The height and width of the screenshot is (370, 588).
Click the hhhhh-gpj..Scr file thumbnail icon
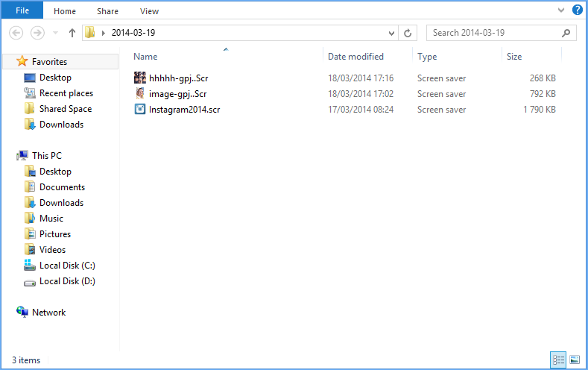click(x=140, y=78)
